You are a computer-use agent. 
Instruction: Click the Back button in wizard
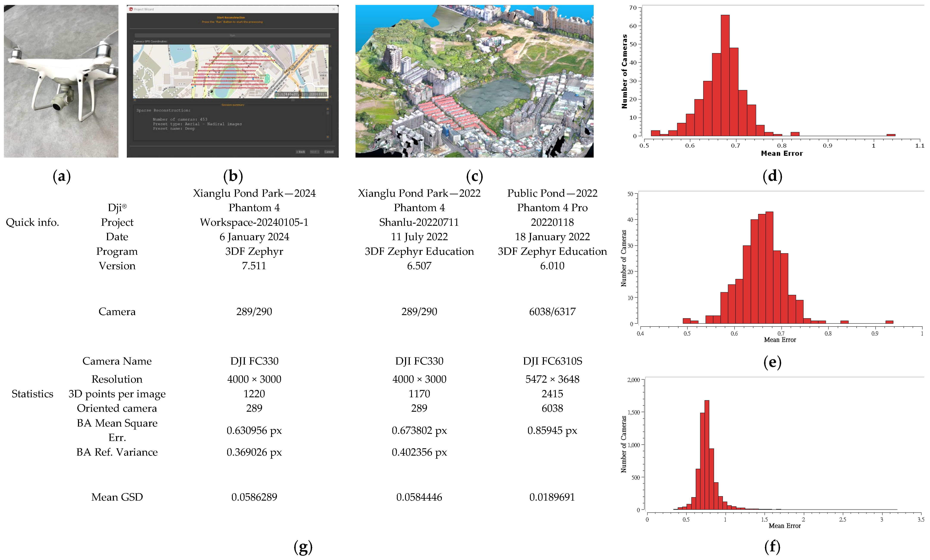(300, 152)
